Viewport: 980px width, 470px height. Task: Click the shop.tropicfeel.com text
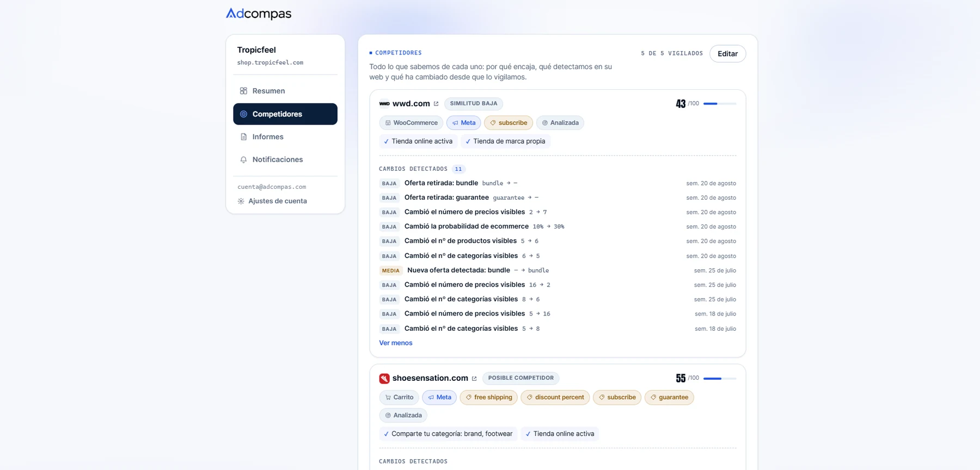point(270,63)
